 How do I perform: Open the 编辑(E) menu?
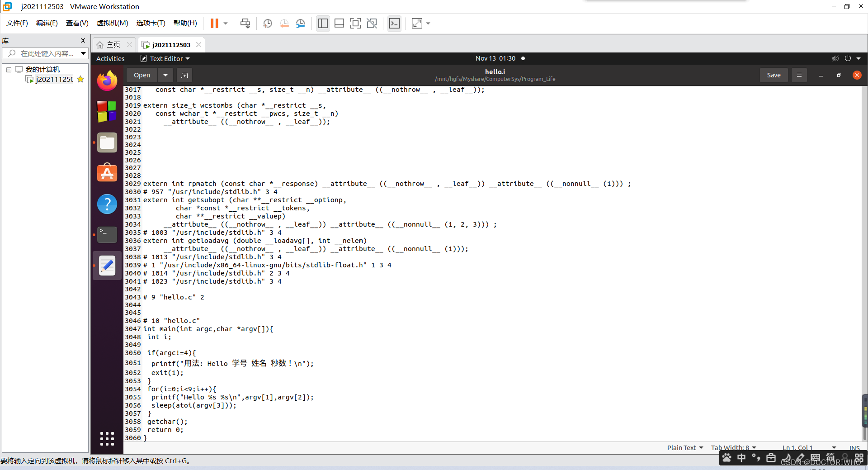pyautogui.click(x=47, y=23)
